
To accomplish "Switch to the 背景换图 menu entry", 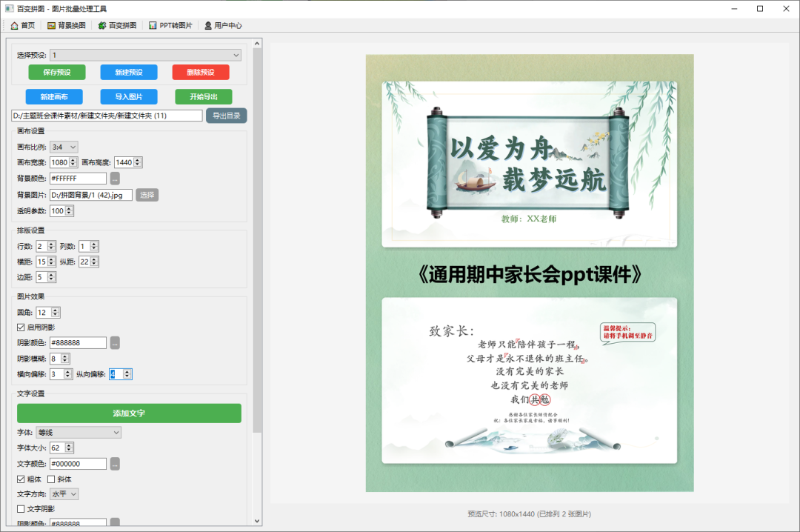I will 65,25.
